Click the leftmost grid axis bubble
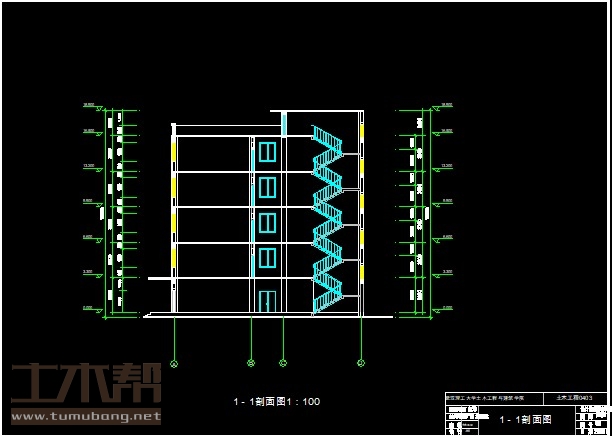612x436 pixels. 175,361
